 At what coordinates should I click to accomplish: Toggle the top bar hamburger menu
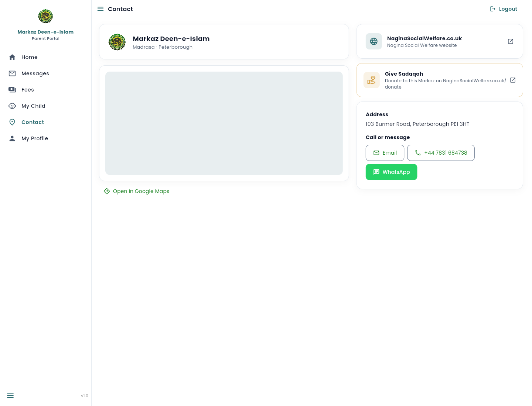[100, 9]
